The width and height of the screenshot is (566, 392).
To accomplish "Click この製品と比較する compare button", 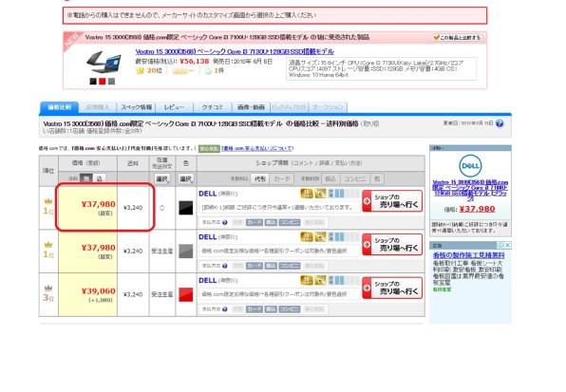I will click(457, 38).
